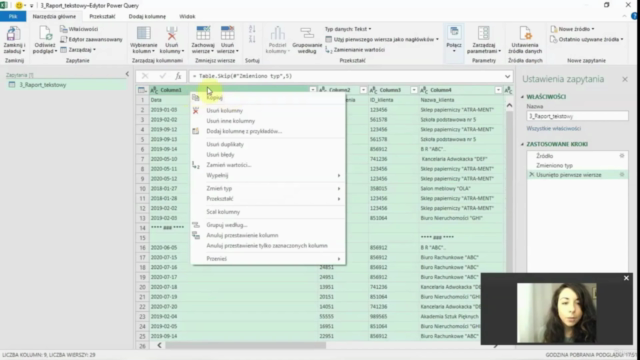Sort descending with the Z-A icon
Screen dimensions: 640x360
(252, 40)
